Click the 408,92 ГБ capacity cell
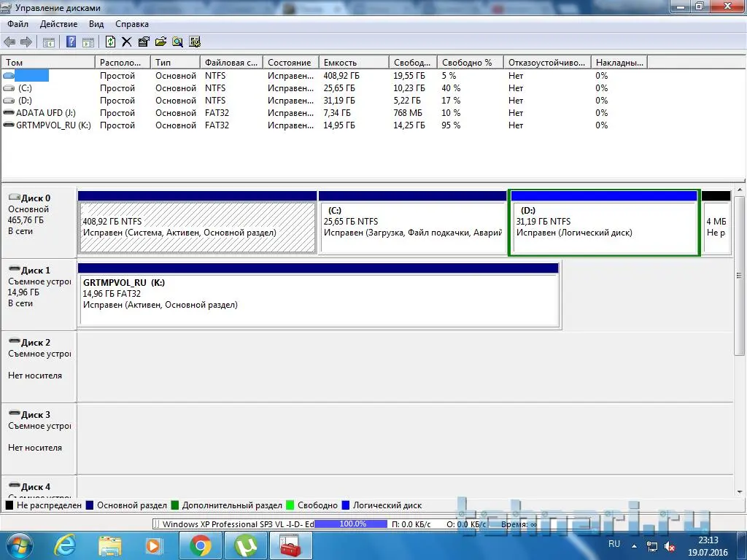 coord(341,76)
